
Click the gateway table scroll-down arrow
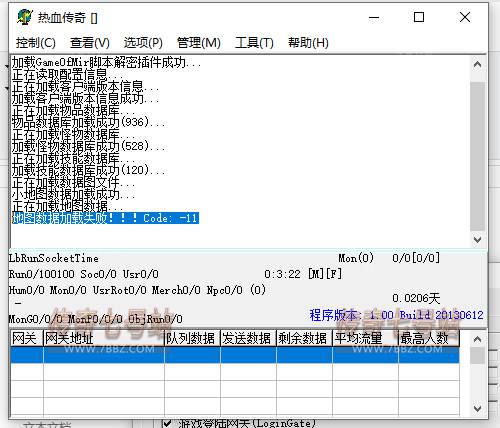point(477,408)
